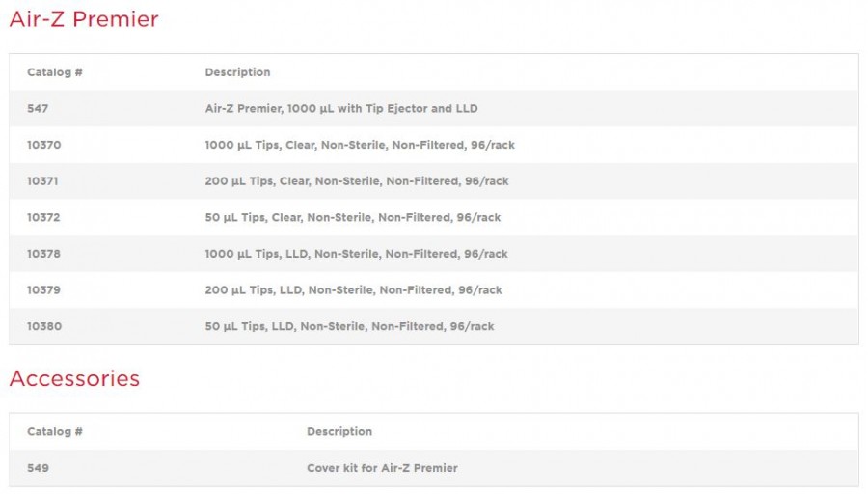Click the Accessories section heading
This screenshot has height=494, width=868.
(x=74, y=378)
